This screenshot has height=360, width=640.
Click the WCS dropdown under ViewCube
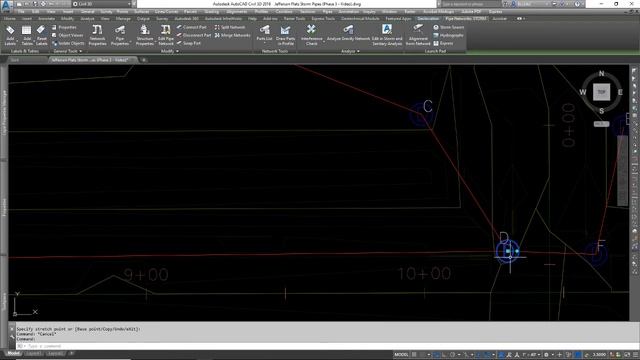601,124
